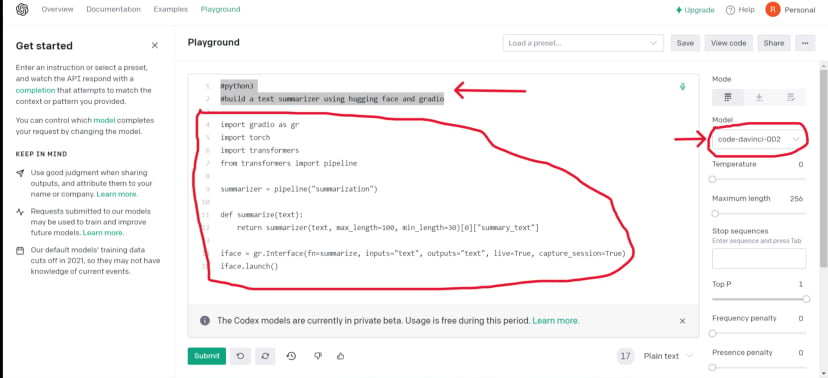Click the View code button
The height and width of the screenshot is (378, 828).
(728, 43)
